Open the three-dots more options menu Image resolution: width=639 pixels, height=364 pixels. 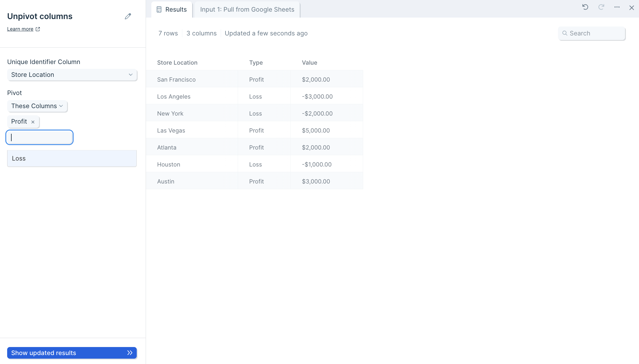pos(617,7)
